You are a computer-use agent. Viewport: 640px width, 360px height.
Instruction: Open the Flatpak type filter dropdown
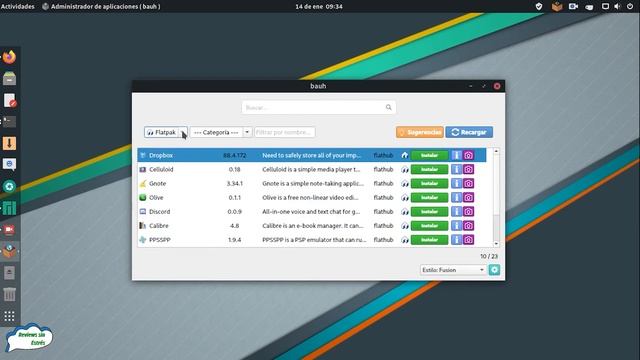pos(166,132)
